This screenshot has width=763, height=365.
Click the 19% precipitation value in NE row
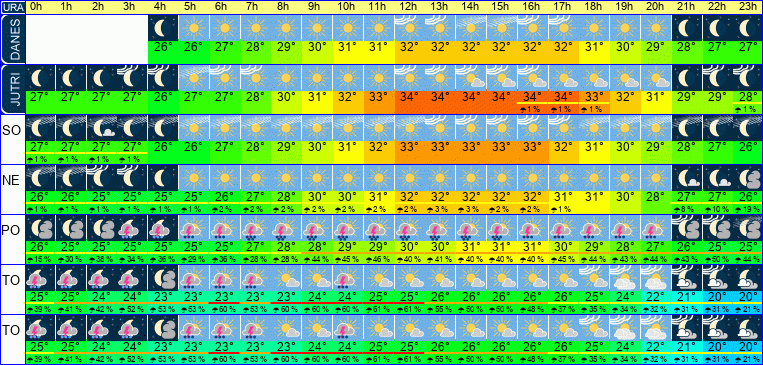(747, 209)
